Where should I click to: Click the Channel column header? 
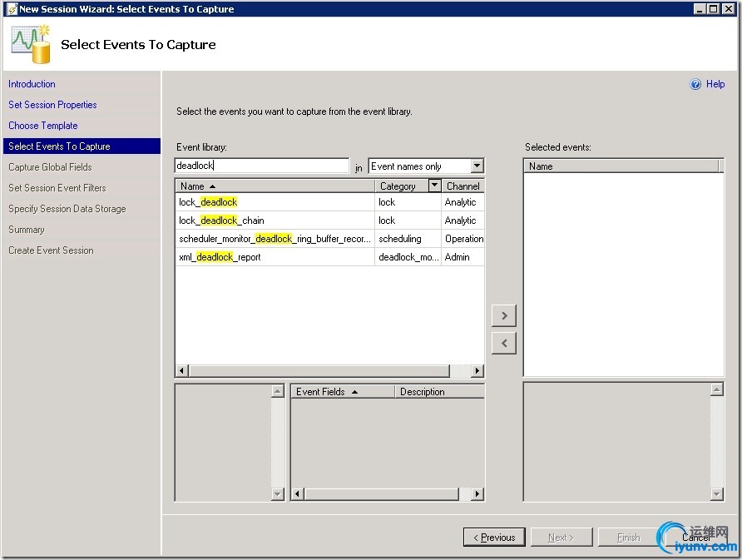463,186
